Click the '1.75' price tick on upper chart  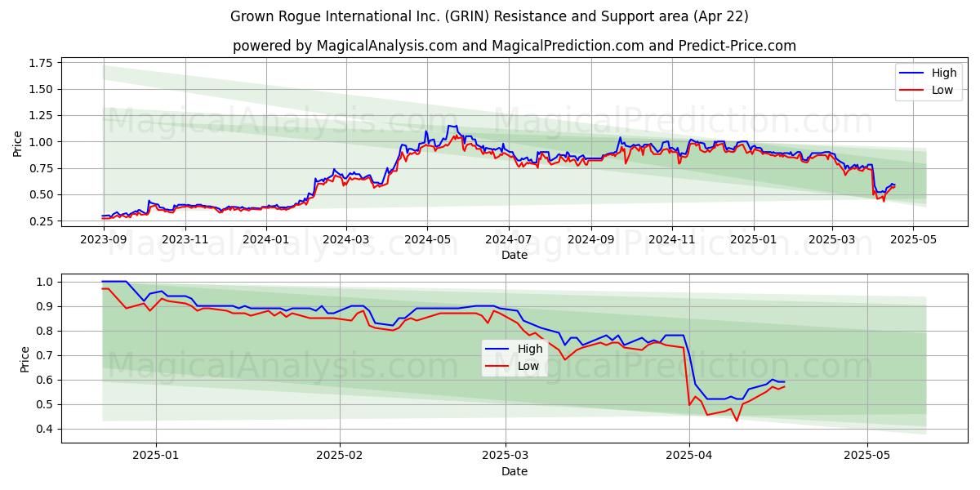point(42,63)
